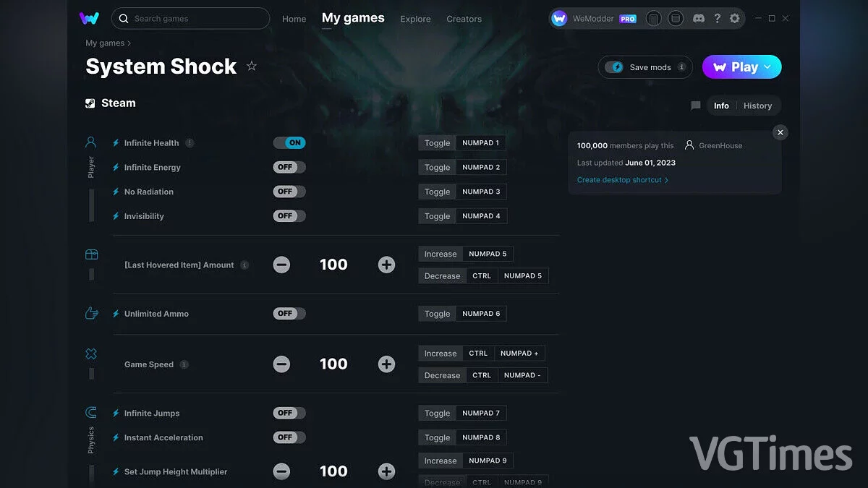
Task: Click the NUMPAD 6 hotkey for Unlimited Ammo
Action: [x=481, y=314]
